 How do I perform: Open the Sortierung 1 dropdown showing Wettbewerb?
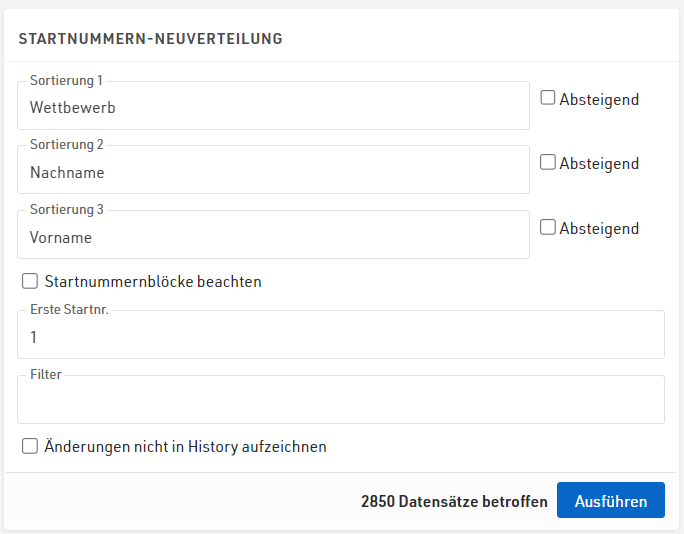[x=273, y=107]
